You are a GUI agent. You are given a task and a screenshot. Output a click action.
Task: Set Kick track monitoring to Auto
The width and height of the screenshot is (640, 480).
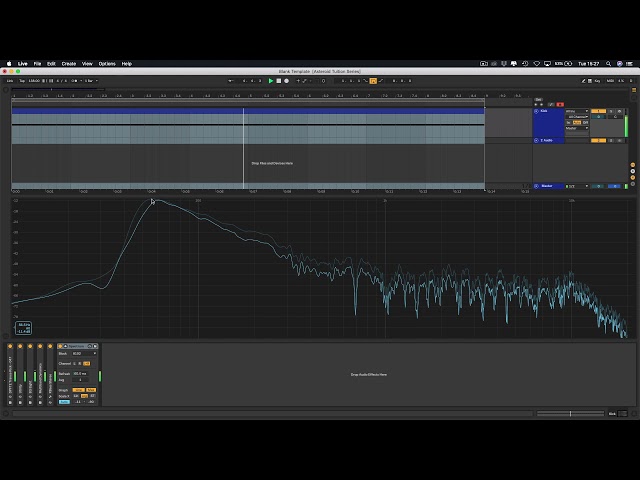[577, 122]
